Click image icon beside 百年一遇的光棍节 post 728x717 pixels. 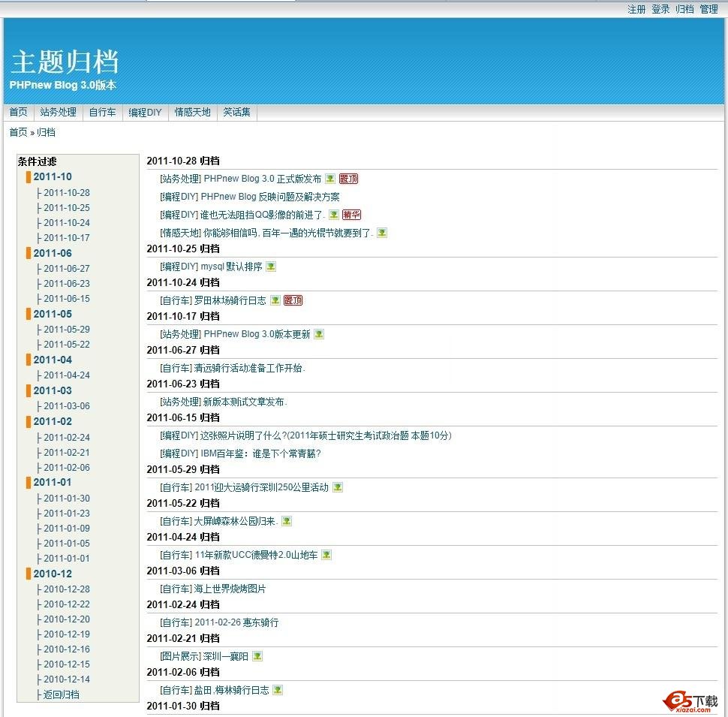[382, 233]
